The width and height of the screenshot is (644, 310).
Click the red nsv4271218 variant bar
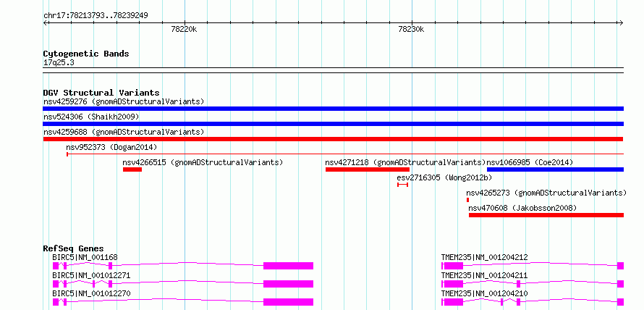pyautogui.click(x=368, y=169)
